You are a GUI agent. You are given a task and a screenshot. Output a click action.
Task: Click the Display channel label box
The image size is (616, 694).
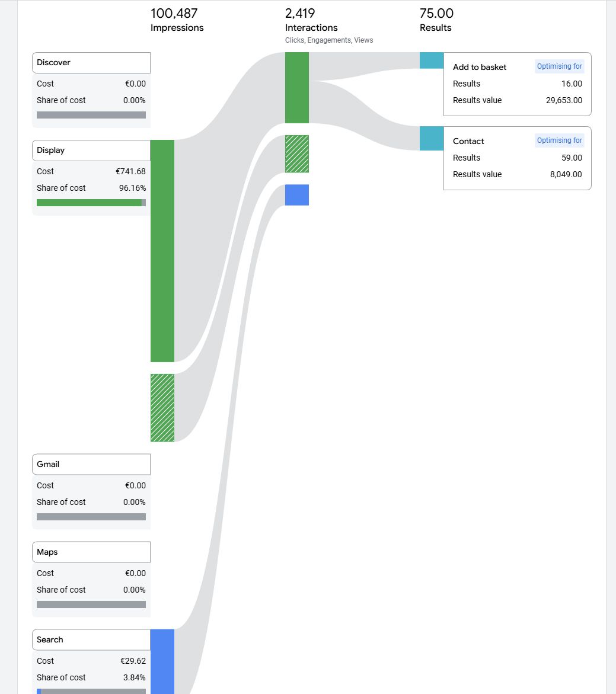(91, 151)
